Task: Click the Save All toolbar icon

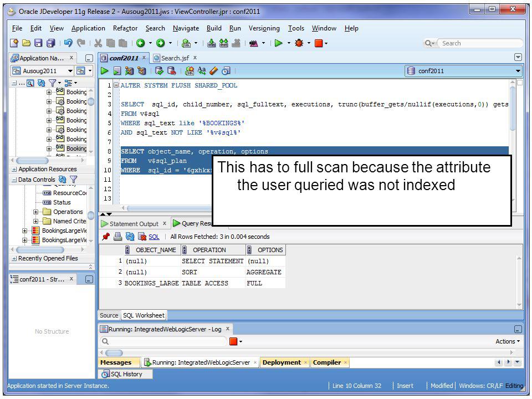Action: 51,43
